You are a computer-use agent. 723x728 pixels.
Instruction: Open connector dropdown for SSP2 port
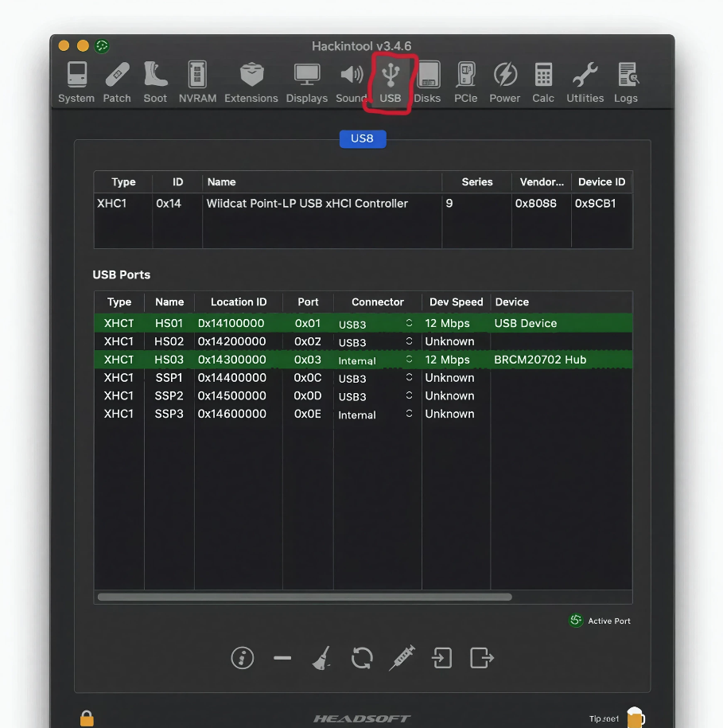point(409,395)
